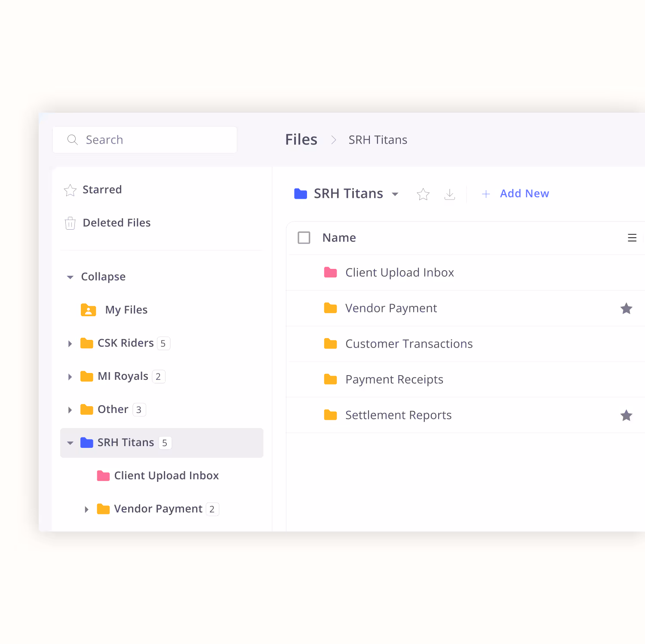Open the SRH Titans dropdown arrow in header
Viewport: 645px width, 644px height.
[x=396, y=194]
